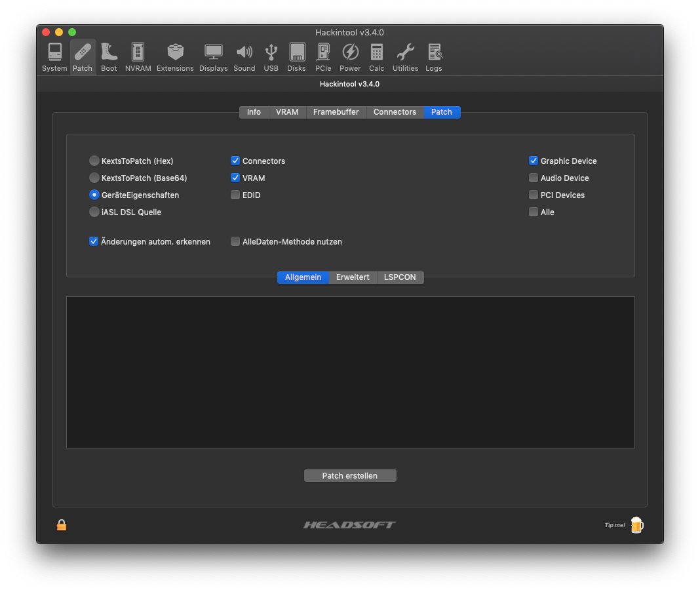Open the Boot section icon

109,57
